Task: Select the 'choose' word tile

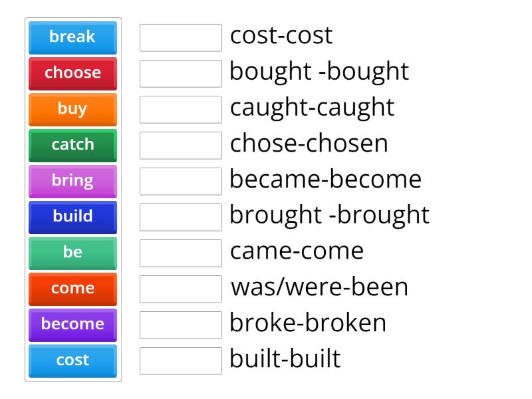Action: coord(72,73)
